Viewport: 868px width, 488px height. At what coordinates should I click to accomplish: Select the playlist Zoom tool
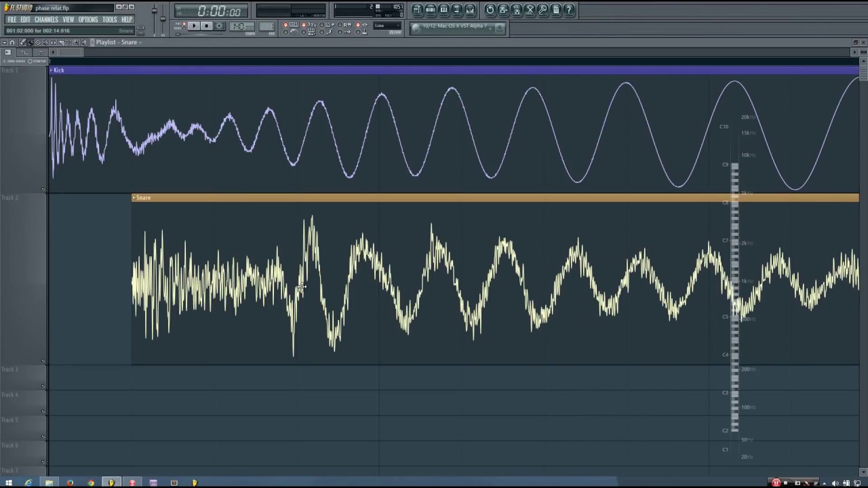[76, 43]
